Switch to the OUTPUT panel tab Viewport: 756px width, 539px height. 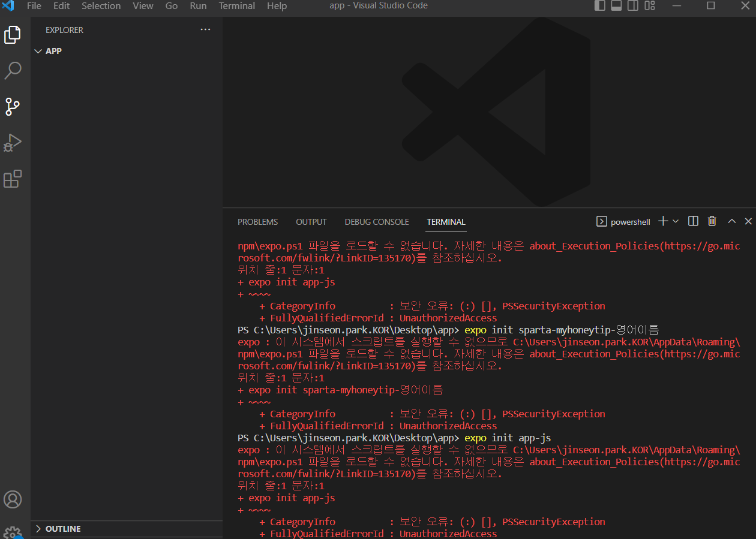point(311,222)
